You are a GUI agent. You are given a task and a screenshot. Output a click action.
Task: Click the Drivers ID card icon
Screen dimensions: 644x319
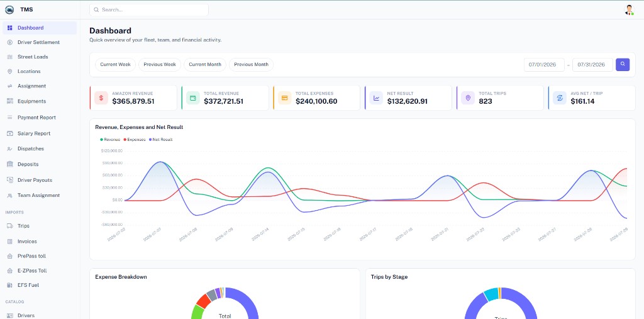[10, 315]
